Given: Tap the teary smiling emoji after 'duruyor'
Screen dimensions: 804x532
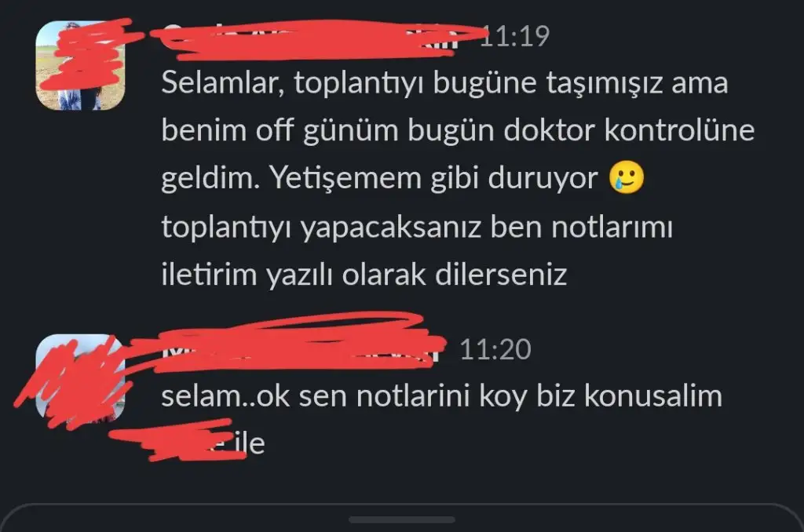Looking at the screenshot, I should click(626, 177).
